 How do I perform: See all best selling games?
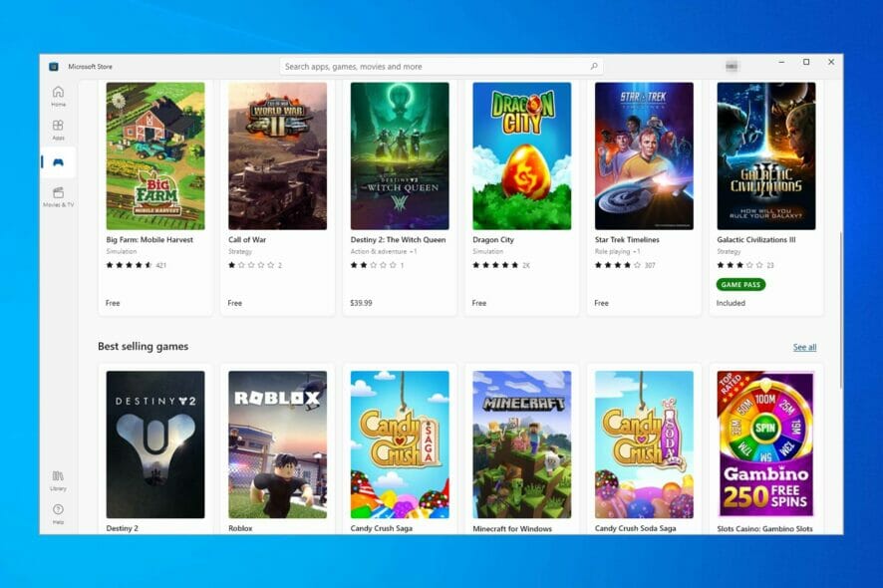pyautogui.click(x=804, y=347)
